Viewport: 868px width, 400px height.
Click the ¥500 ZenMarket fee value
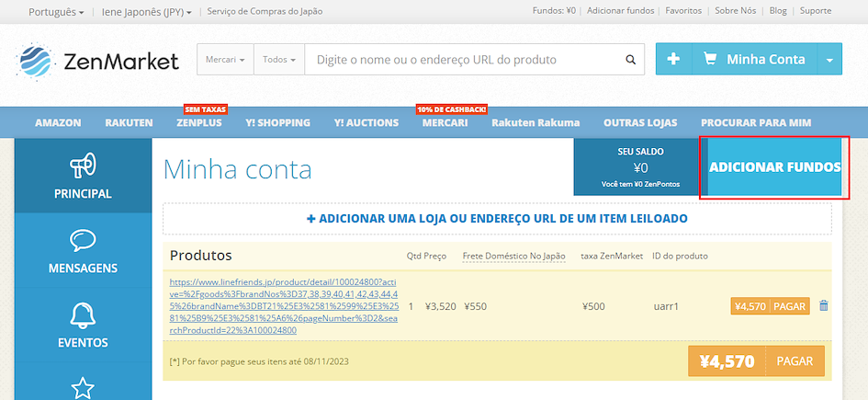594,306
